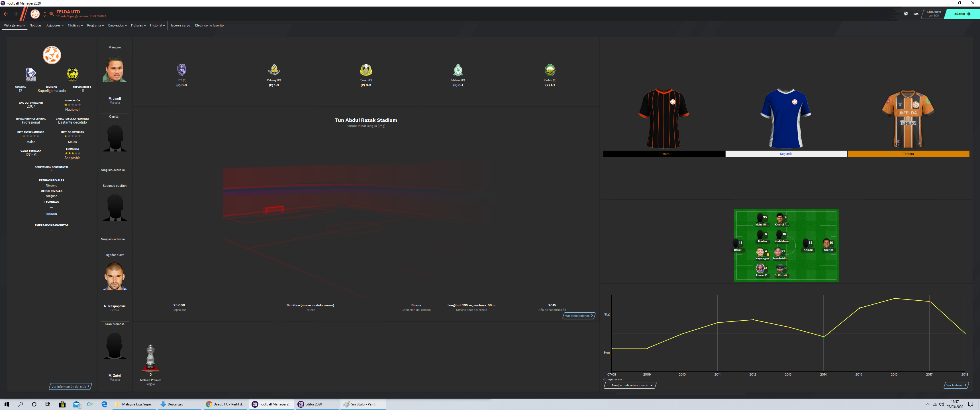Select Elegir como favorito

[x=209, y=25]
